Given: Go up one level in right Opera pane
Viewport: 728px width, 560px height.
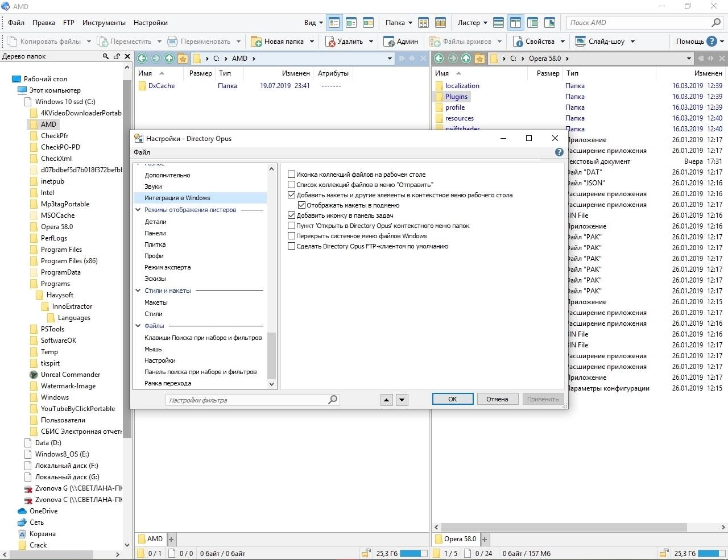Looking at the screenshot, I should coord(466,59).
